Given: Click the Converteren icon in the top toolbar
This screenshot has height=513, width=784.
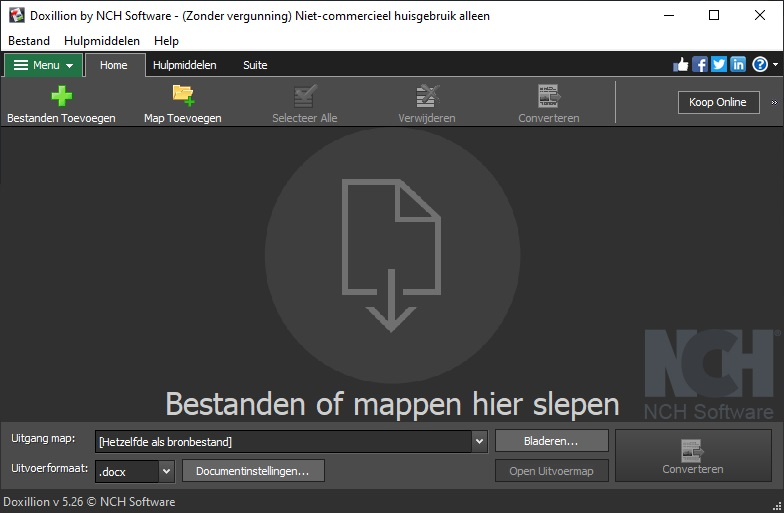Looking at the screenshot, I should click(549, 96).
